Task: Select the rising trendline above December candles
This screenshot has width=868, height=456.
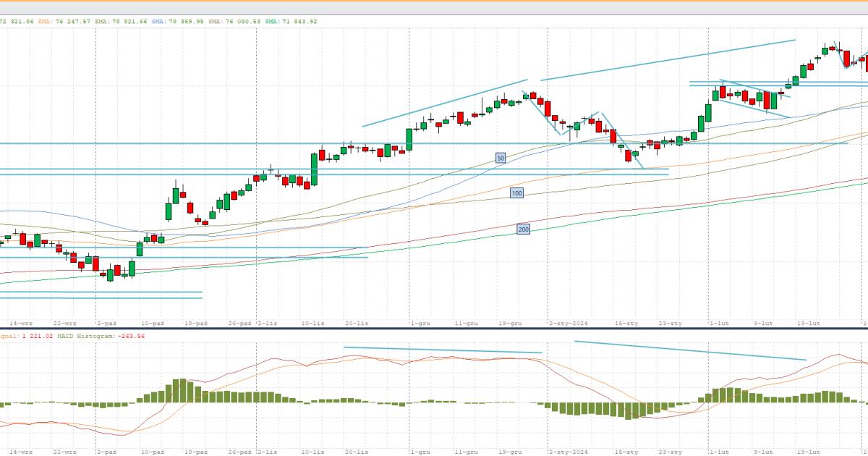Action: (445, 102)
